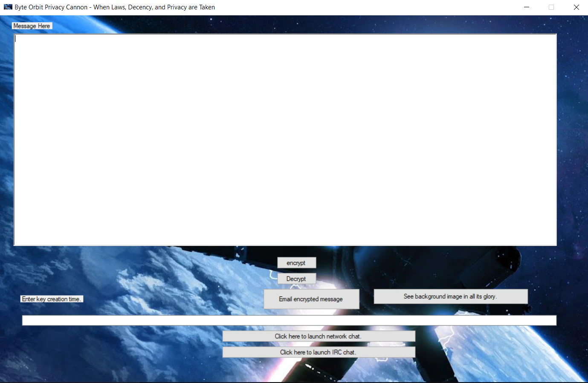Viewport: 588px width, 383px height.
Task: Click See background image in all its glory
Action: click(x=451, y=297)
